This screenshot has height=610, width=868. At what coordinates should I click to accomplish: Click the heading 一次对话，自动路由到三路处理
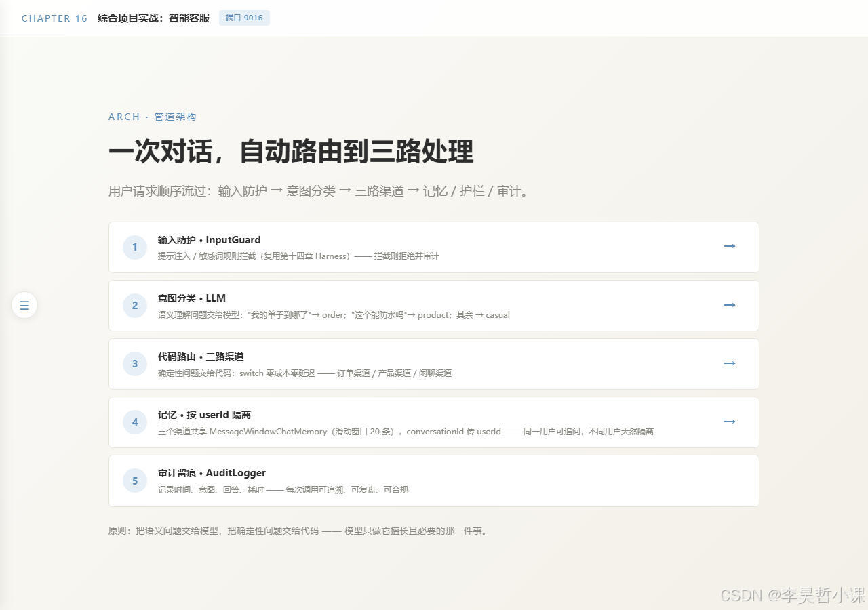(x=291, y=152)
